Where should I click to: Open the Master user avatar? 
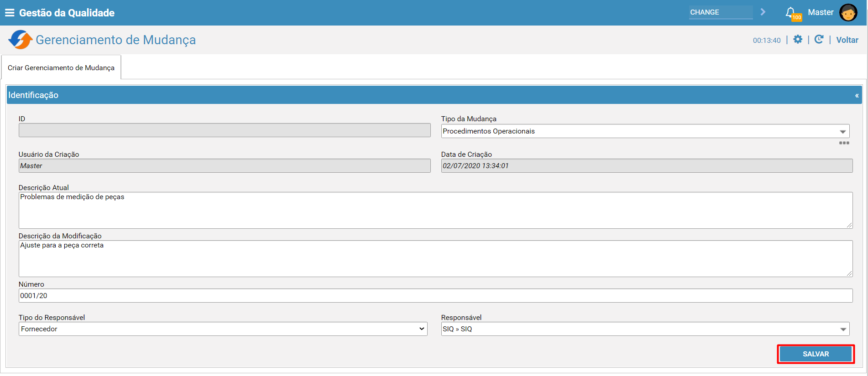tap(848, 12)
